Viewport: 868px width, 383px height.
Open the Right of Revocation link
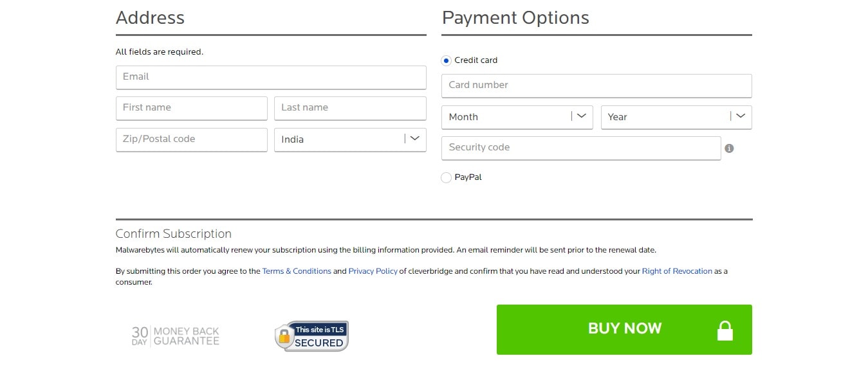pos(677,271)
